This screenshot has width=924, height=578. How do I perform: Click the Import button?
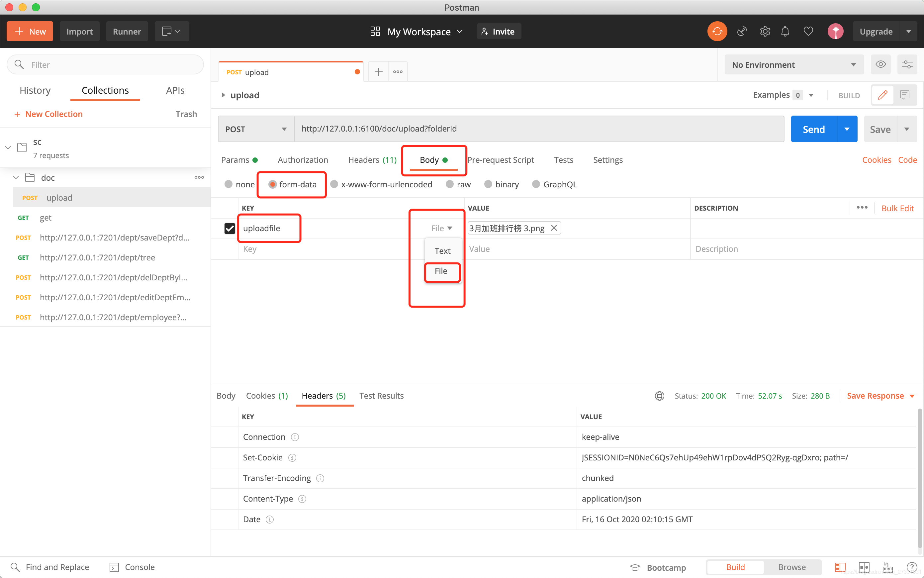79,31
